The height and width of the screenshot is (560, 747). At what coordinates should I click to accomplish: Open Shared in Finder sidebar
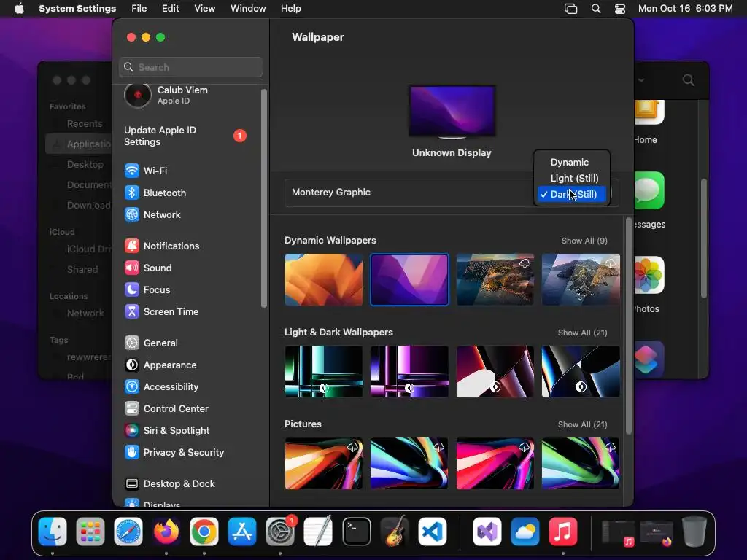(82, 270)
